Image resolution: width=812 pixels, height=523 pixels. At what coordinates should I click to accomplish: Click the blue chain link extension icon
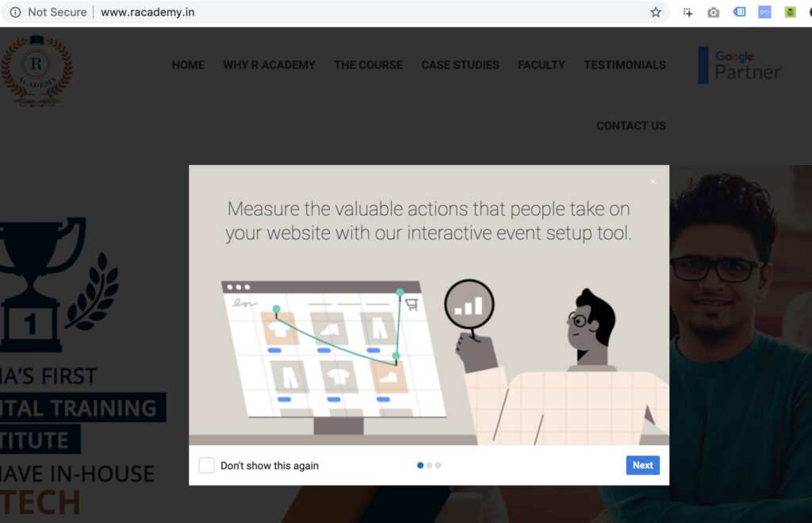[764, 12]
